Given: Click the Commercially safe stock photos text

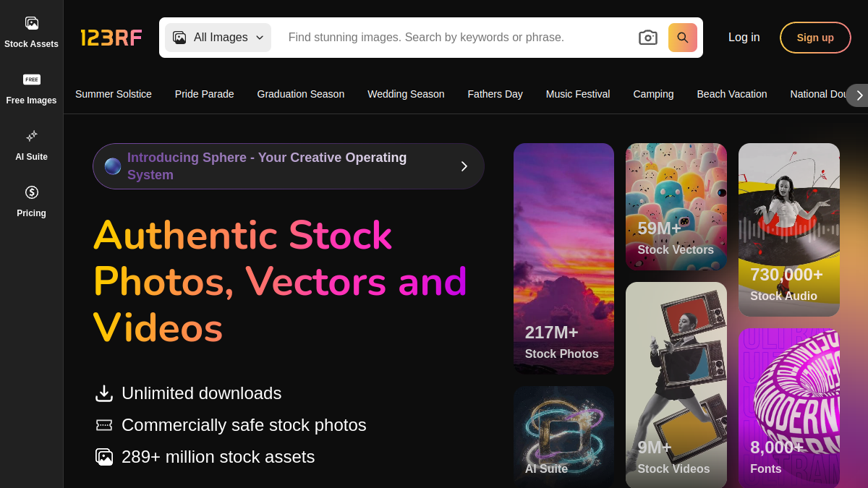Looking at the screenshot, I should coord(244,425).
